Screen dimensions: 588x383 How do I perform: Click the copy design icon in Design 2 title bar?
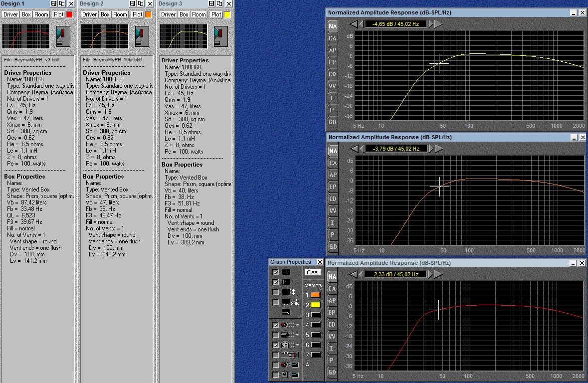point(141,3)
